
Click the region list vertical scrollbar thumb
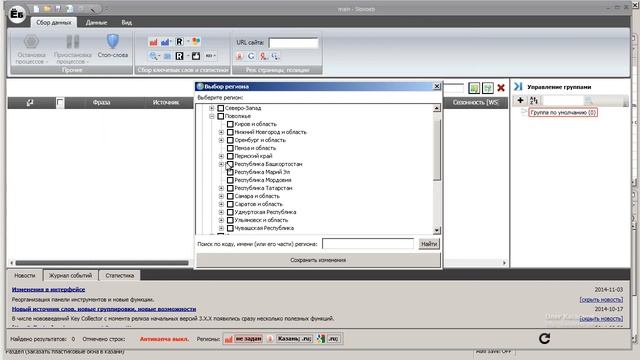click(437, 149)
